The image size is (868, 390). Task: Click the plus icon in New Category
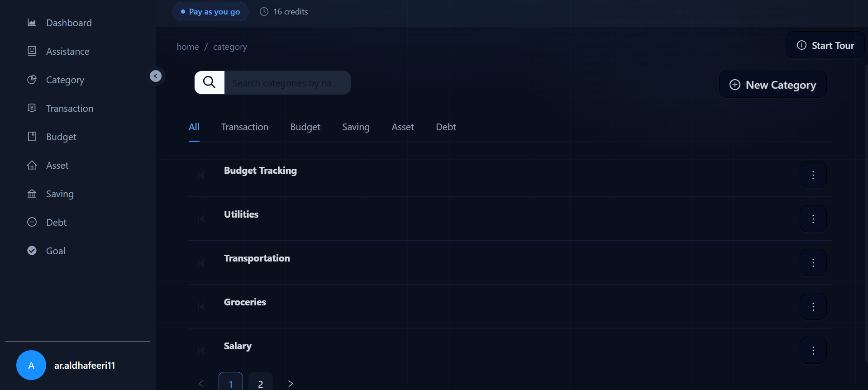735,85
